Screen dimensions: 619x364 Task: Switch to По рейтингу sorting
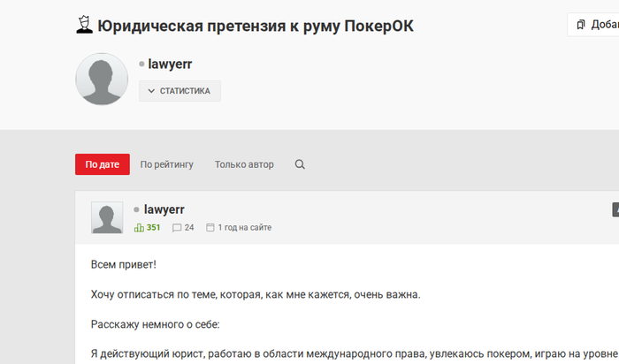tap(166, 164)
